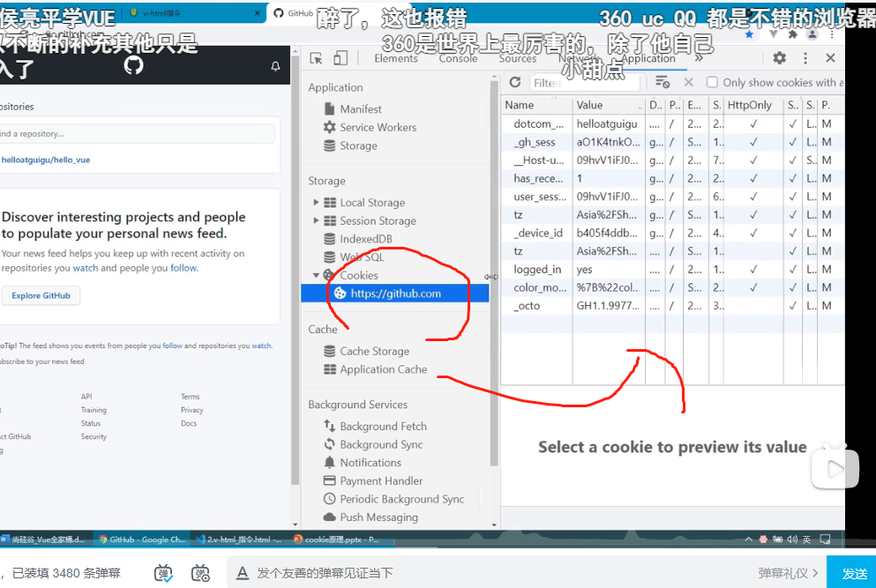The image size is (876, 588).
Task: Open Periodic Background Sync item
Action: (x=393, y=499)
